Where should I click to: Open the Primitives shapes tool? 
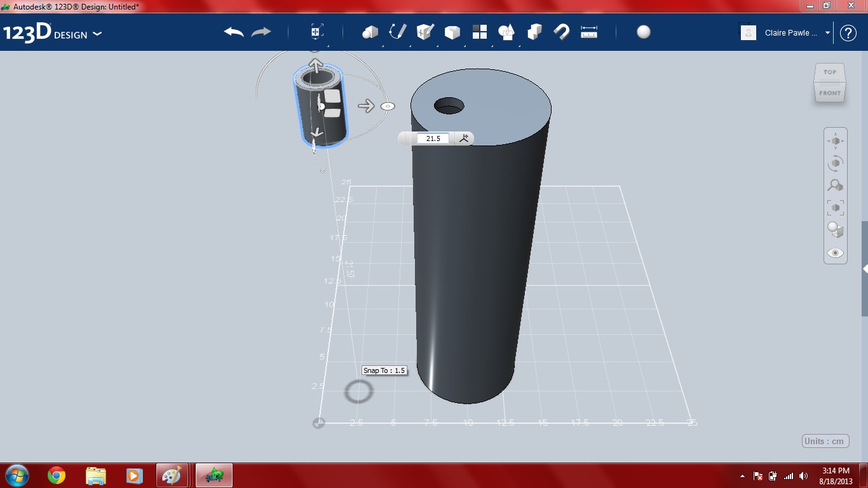tap(370, 32)
